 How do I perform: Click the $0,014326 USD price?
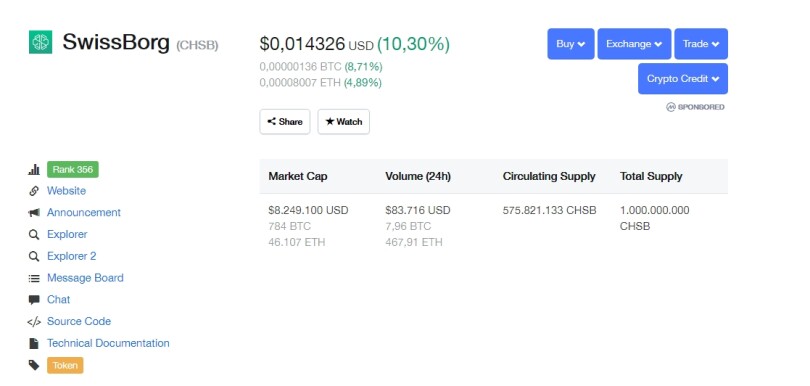(x=316, y=44)
